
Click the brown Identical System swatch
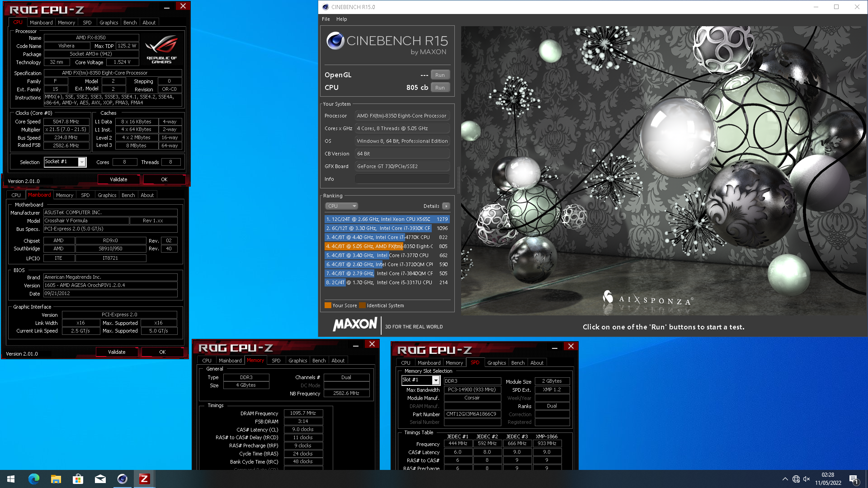[x=362, y=305]
